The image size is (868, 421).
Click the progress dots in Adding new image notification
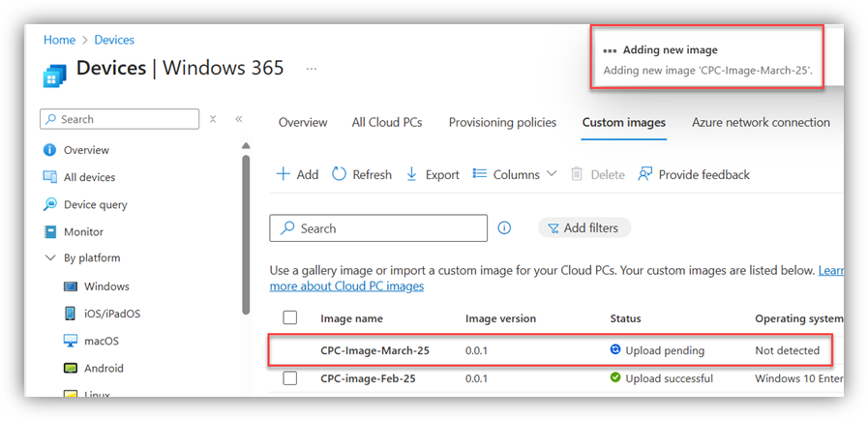tap(610, 50)
